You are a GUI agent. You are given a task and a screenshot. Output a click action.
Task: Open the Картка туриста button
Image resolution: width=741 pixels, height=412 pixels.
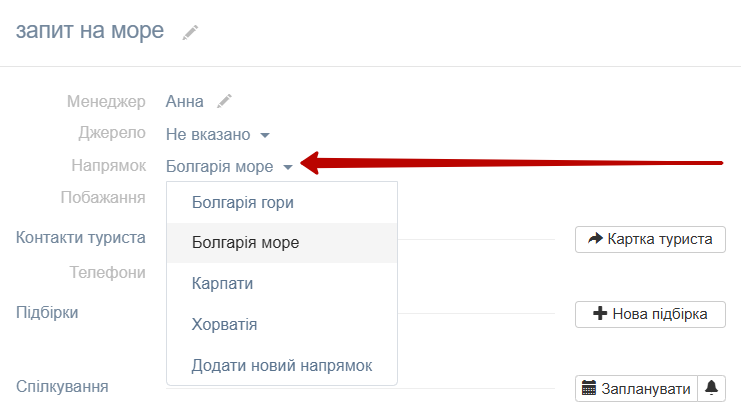tap(650, 239)
